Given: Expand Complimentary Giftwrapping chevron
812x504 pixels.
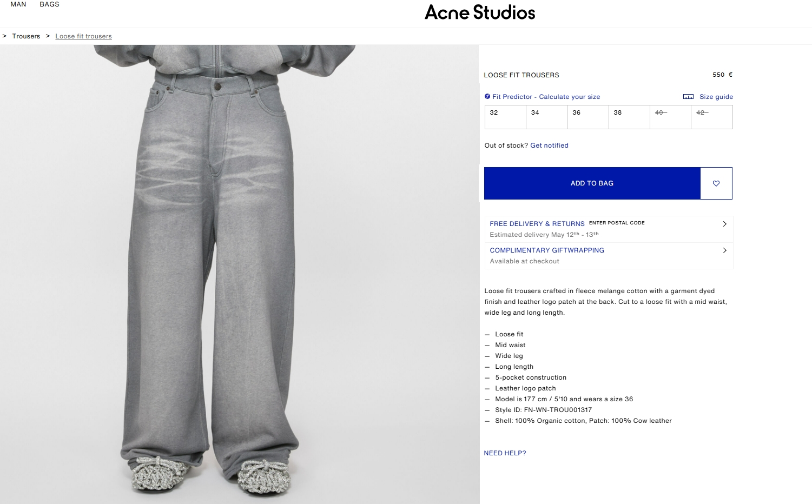Looking at the screenshot, I should click(x=725, y=250).
